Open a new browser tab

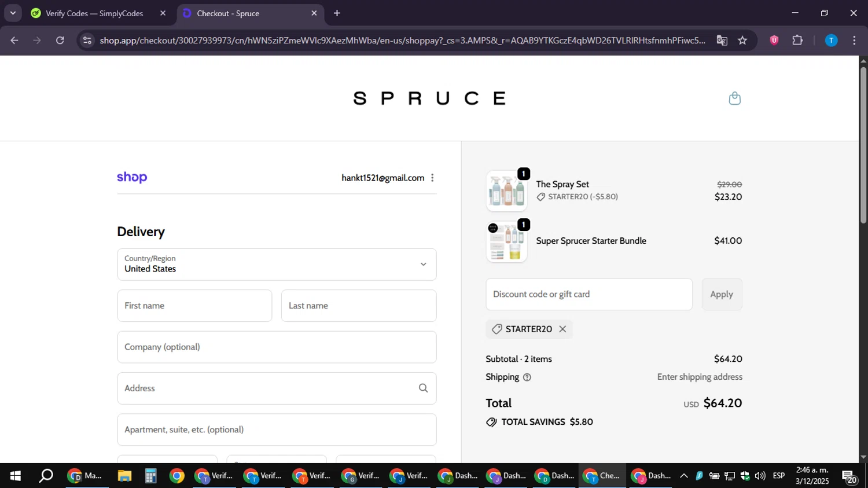click(x=337, y=13)
